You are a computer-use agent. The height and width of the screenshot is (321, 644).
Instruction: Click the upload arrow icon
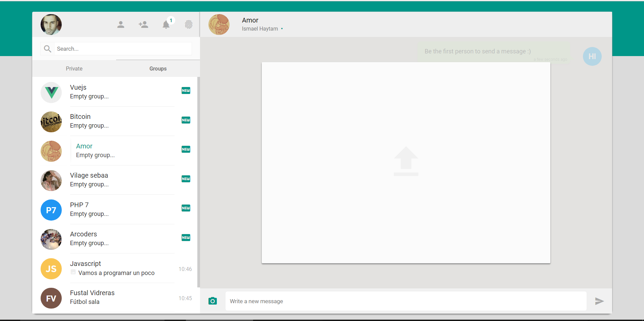point(406,161)
